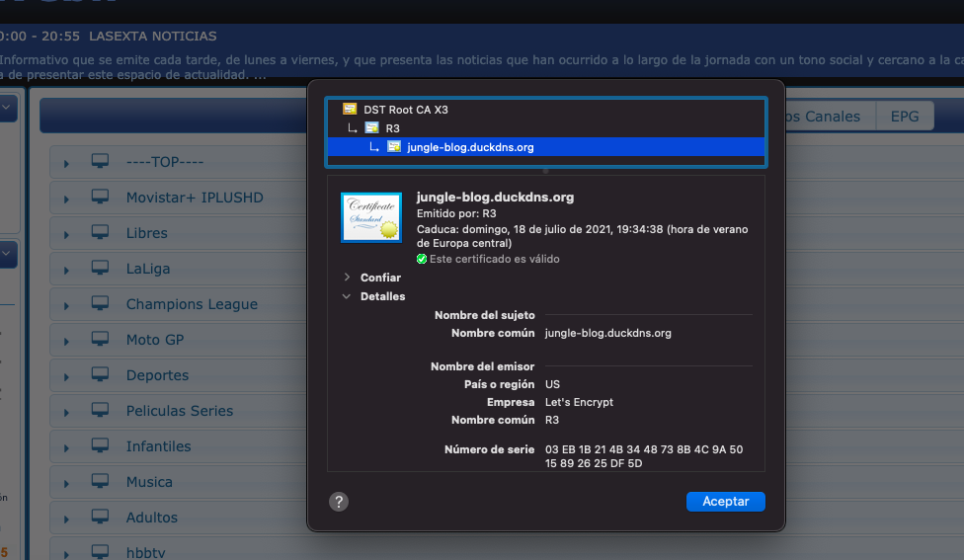Click the Peliculas Series monitor icon
The height and width of the screenshot is (560, 964).
[100, 410]
